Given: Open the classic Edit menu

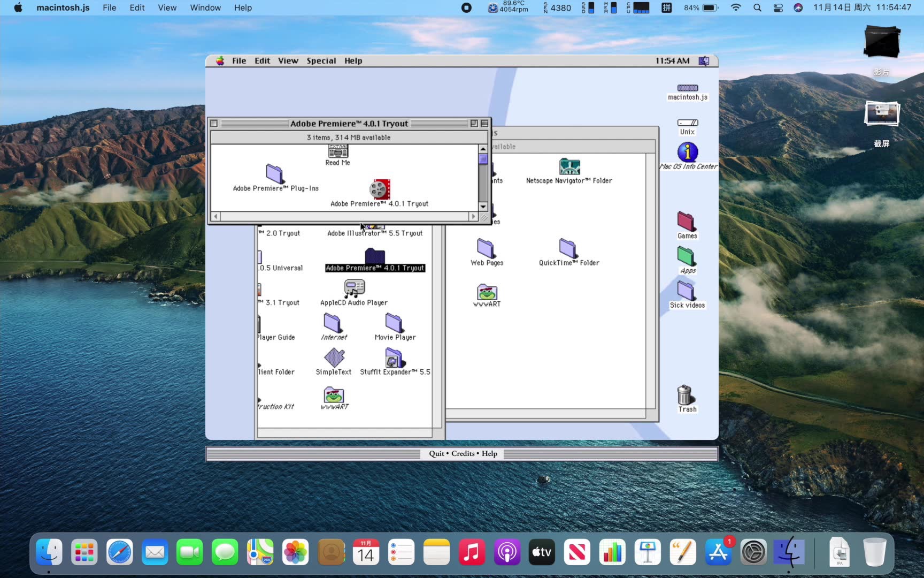Looking at the screenshot, I should pos(262,61).
